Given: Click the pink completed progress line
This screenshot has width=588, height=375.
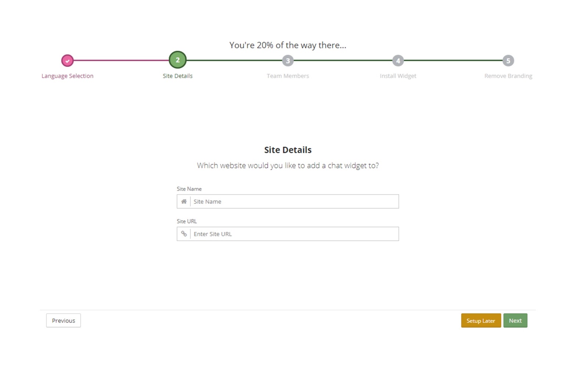Looking at the screenshot, I should tap(121, 60).
